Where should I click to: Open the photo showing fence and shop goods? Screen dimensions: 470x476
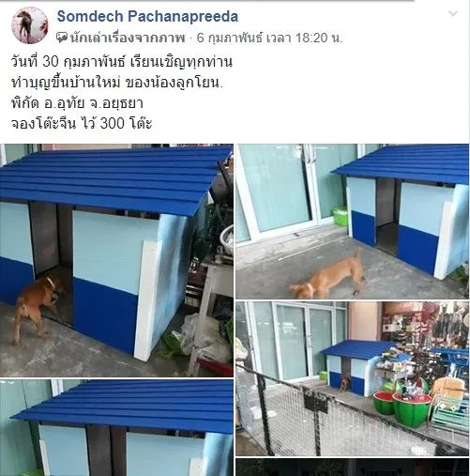353,378
